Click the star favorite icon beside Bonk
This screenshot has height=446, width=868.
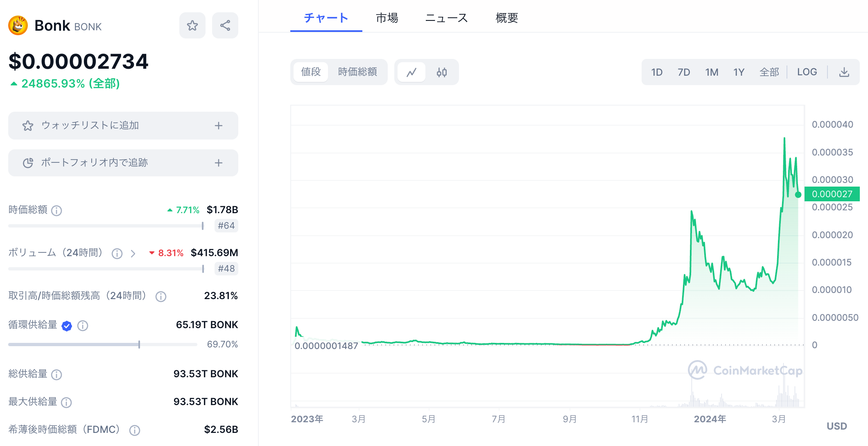[x=192, y=25]
